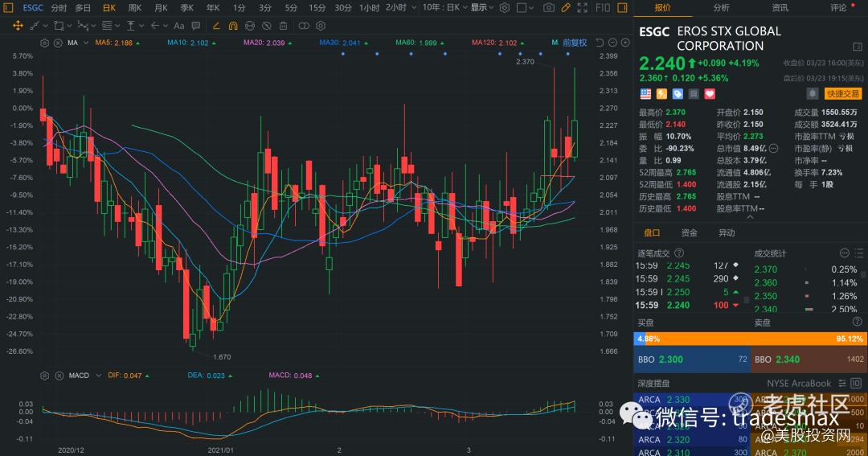The width and height of the screenshot is (868, 456).
Task: Reset chart view with undo arrow
Action: (x=600, y=43)
